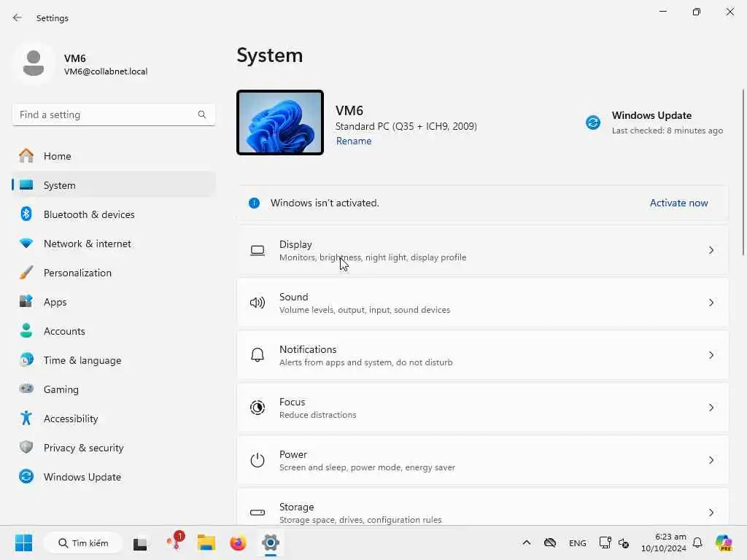Image resolution: width=747 pixels, height=560 pixels.
Task: Click the VM6 user avatar icon
Action: [x=34, y=63]
